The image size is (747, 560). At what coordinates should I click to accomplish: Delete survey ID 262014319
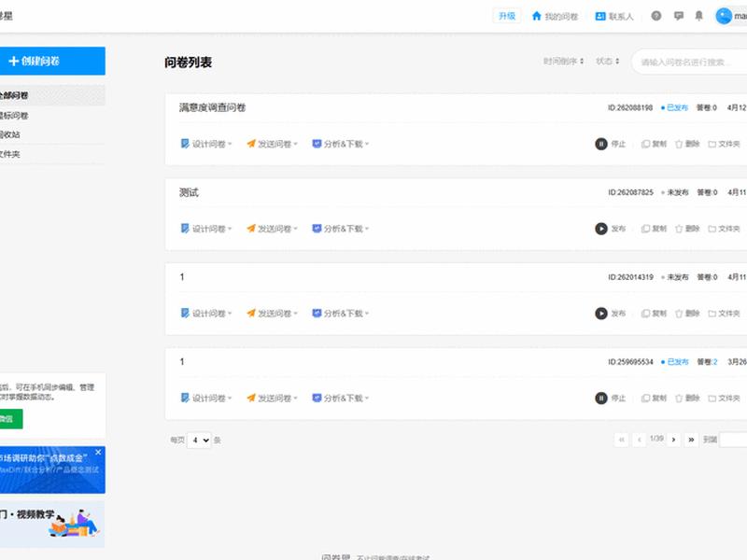(687, 314)
